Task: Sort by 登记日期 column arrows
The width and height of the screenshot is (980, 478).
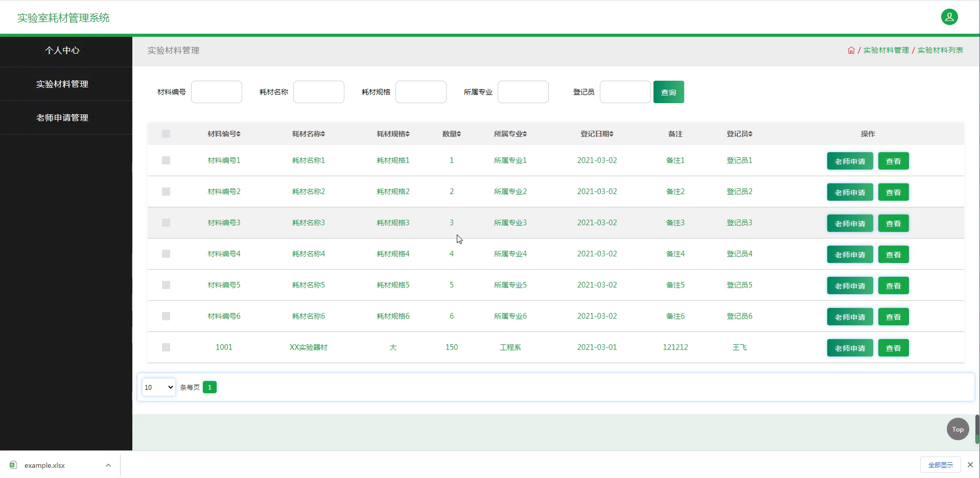Action: (x=612, y=134)
